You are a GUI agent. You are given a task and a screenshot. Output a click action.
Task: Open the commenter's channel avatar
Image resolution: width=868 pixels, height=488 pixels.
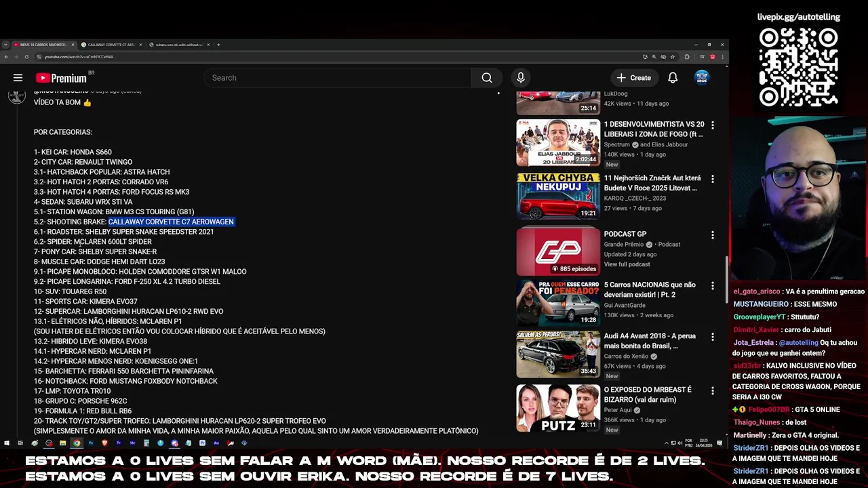(17, 96)
